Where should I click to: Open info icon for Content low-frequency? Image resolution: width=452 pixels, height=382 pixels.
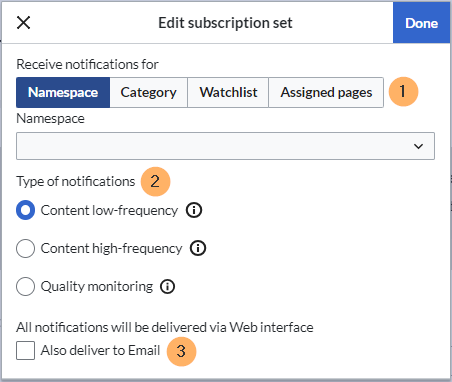pyautogui.click(x=194, y=210)
